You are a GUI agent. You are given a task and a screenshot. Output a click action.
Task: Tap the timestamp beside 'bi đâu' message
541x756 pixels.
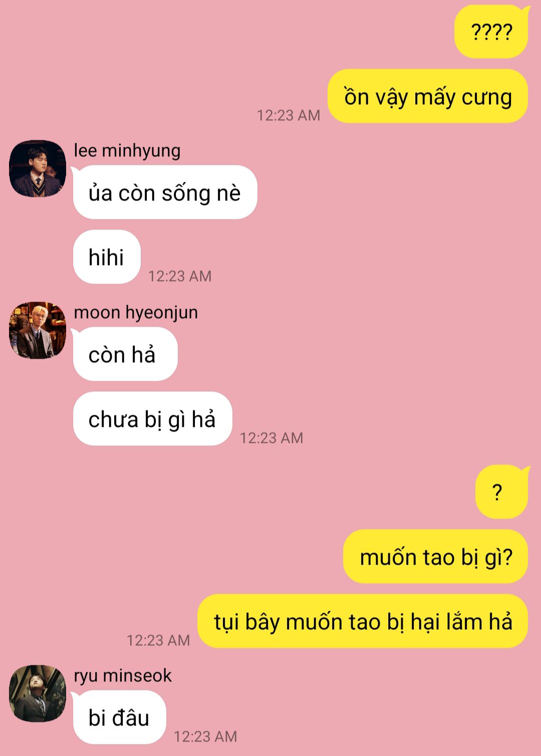[x=205, y=736]
